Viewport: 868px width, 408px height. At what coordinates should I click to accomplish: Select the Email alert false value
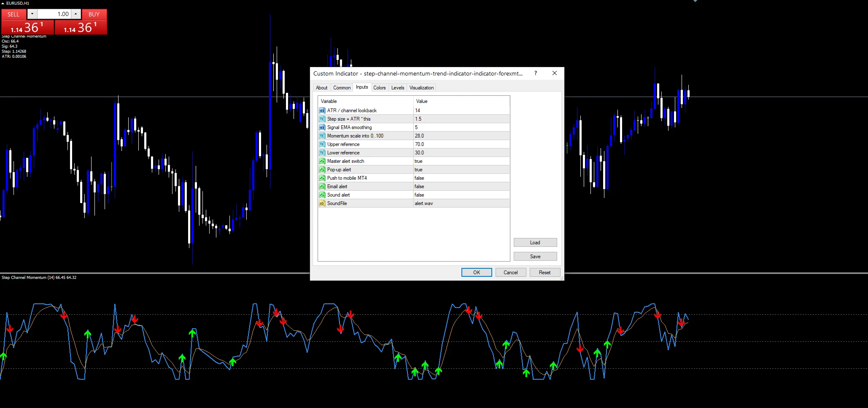[x=461, y=186]
